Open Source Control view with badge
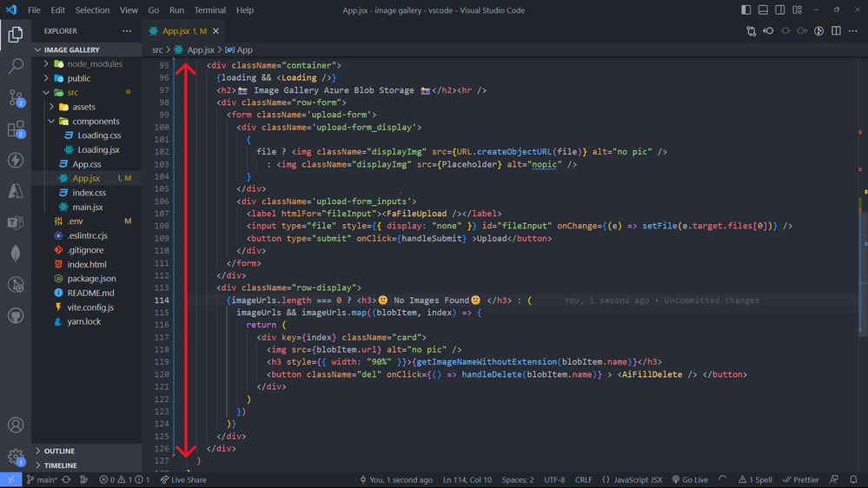The width and height of the screenshot is (868, 488). pyautogui.click(x=16, y=98)
